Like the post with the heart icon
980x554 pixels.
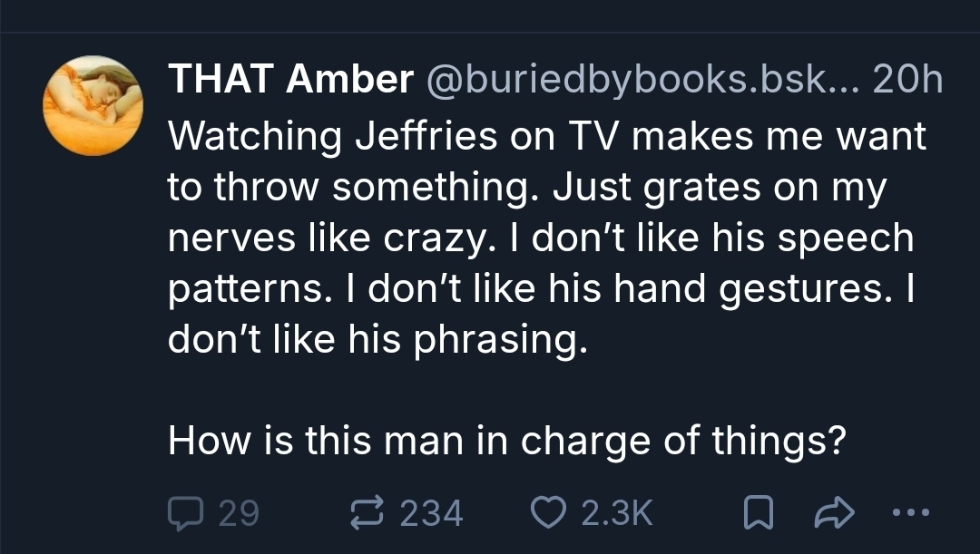(x=548, y=513)
